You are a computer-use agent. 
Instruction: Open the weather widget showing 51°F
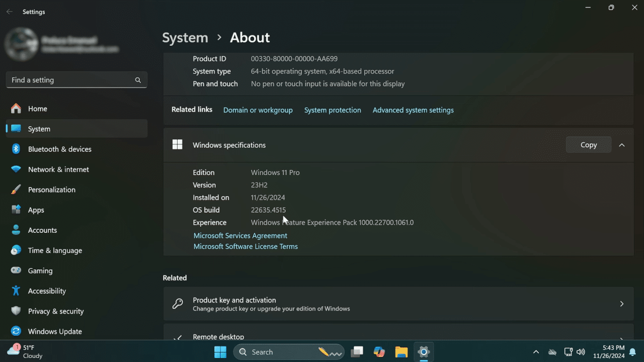(25, 351)
